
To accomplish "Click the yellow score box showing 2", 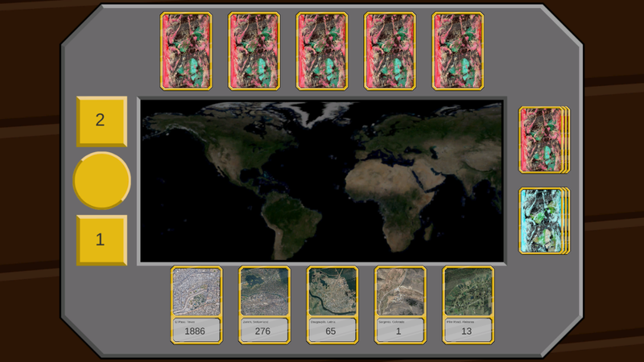I will [x=101, y=121].
